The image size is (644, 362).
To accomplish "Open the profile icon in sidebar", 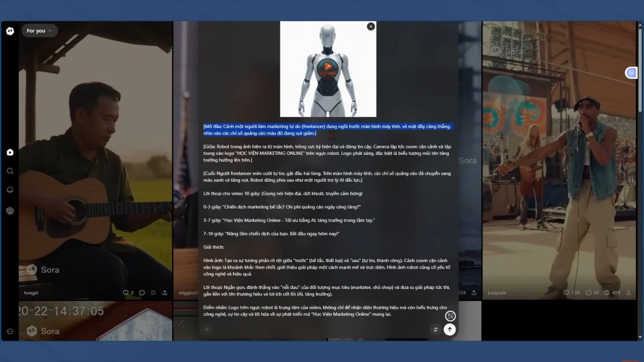I will coord(10,211).
